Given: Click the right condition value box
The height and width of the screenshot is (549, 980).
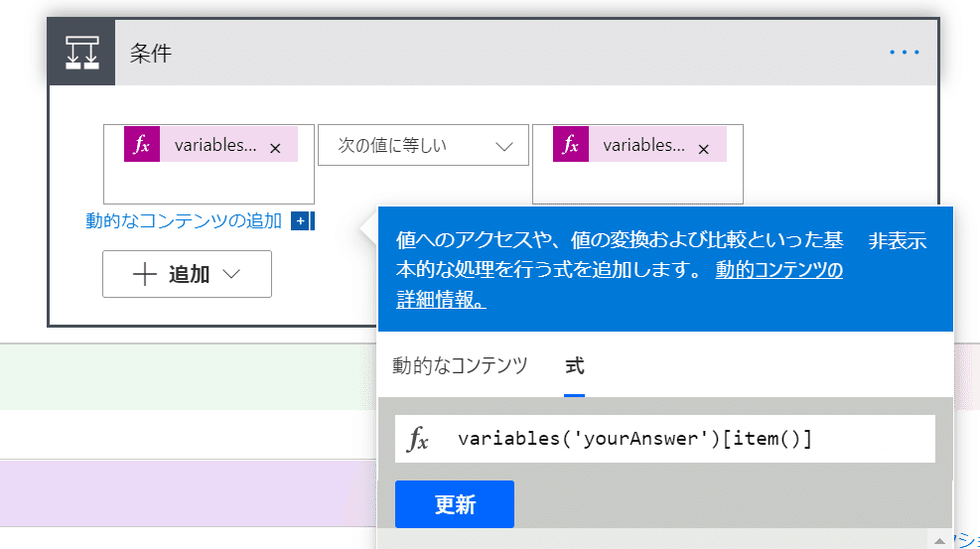Looking at the screenshot, I should pyautogui.click(x=637, y=164).
